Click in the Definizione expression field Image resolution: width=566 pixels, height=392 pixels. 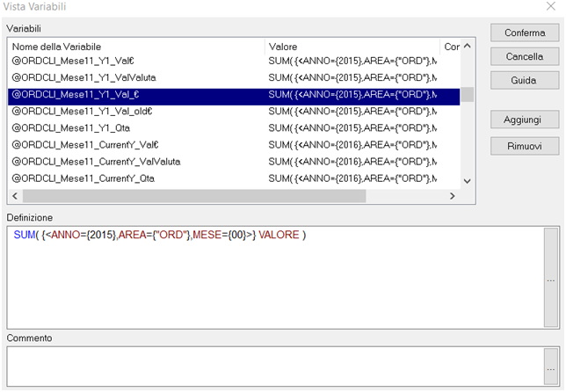(x=275, y=278)
